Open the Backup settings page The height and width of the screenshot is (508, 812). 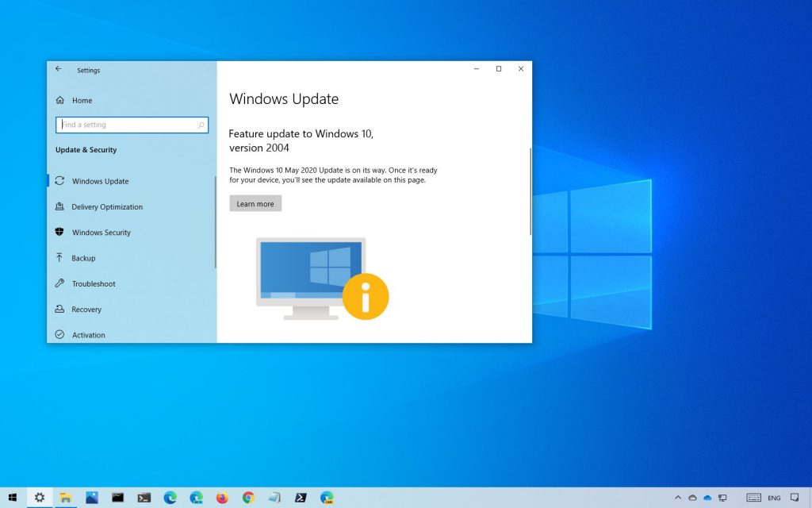[x=83, y=258]
